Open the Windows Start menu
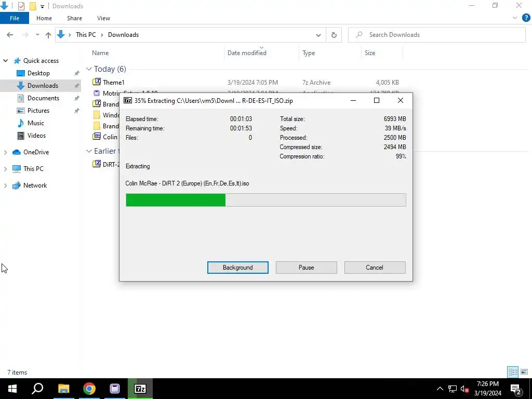Screen dimensions: 532x399 pos(12,389)
